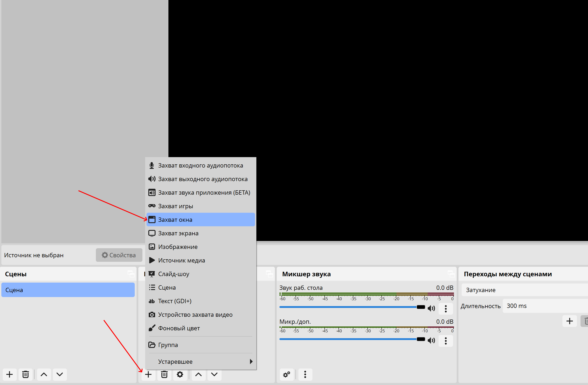The height and width of the screenshot is (385, 588).
Task: Move scene down with arrow
Action: pos(60,374)
